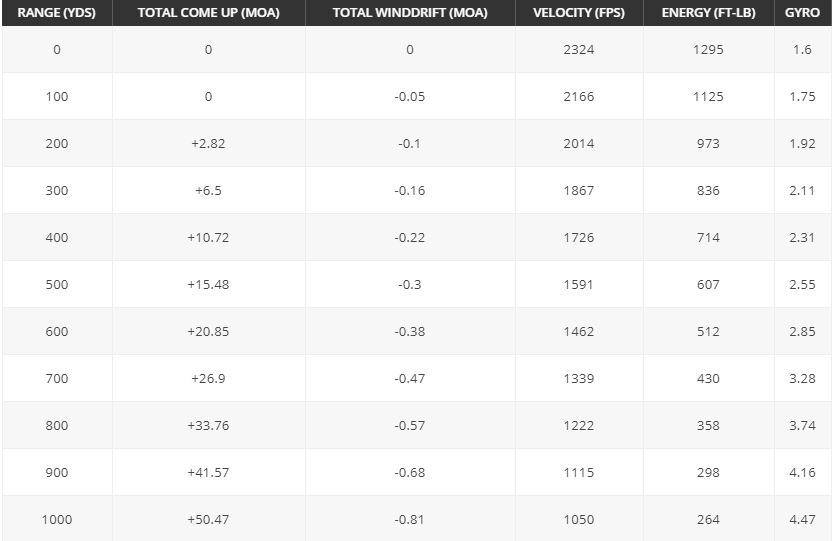Screen dimensions: 837x541
Task: Click the VELOCITY (FPS) column header
Action: [578, 13]
